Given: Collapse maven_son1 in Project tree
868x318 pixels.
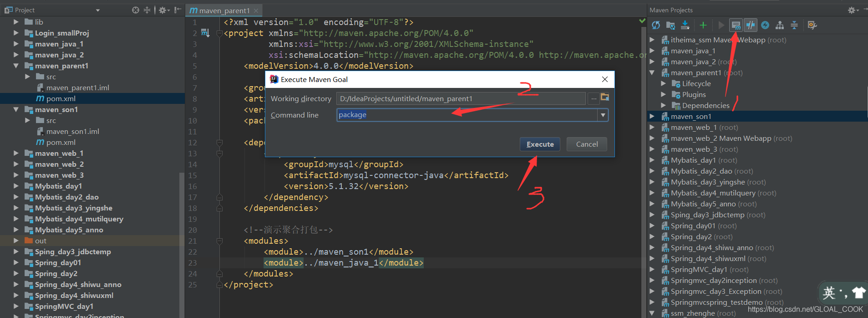Looking at the screenshot, I should [16, 109].
